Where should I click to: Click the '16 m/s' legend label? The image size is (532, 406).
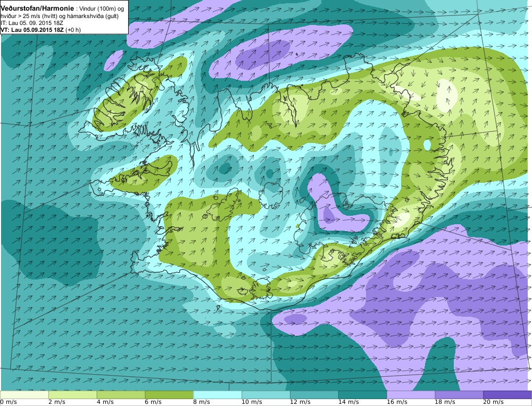tap(397, 402)
